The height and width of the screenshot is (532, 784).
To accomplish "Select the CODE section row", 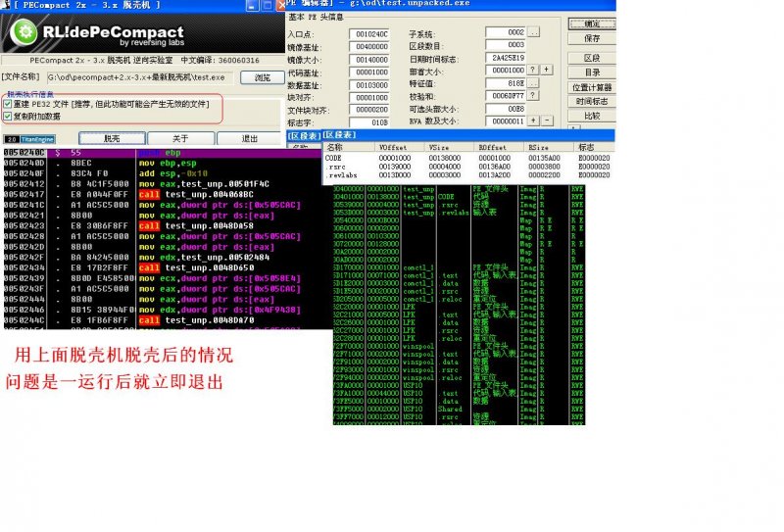I will click(467, 158).
